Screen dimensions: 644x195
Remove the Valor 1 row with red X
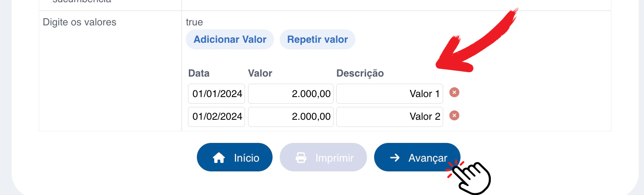pyautogui.click(x=454, y=93)
